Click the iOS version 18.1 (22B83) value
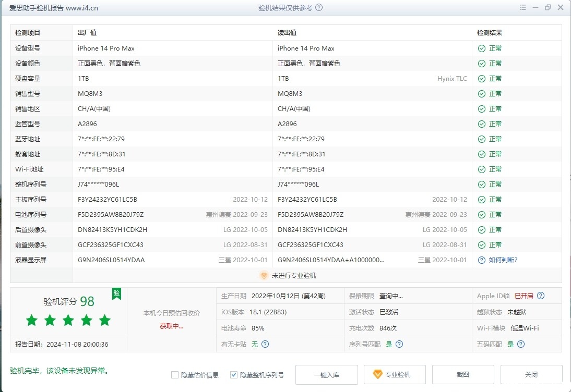The width and height of the screenshot is (571, 392). click(x=268, y=312)
